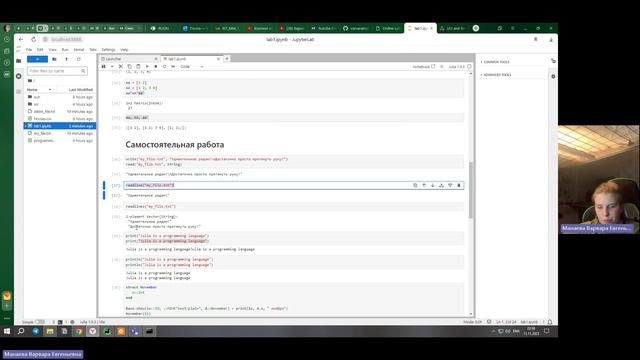Screen dimensions: 640x360
Task: Switch to the GitHub browser tab
Action: coord(356,28)
